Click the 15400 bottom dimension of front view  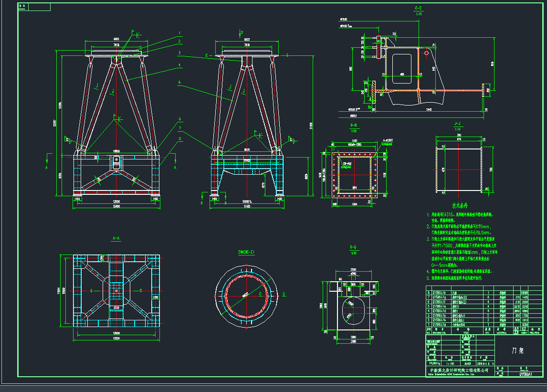click(116, 207)
